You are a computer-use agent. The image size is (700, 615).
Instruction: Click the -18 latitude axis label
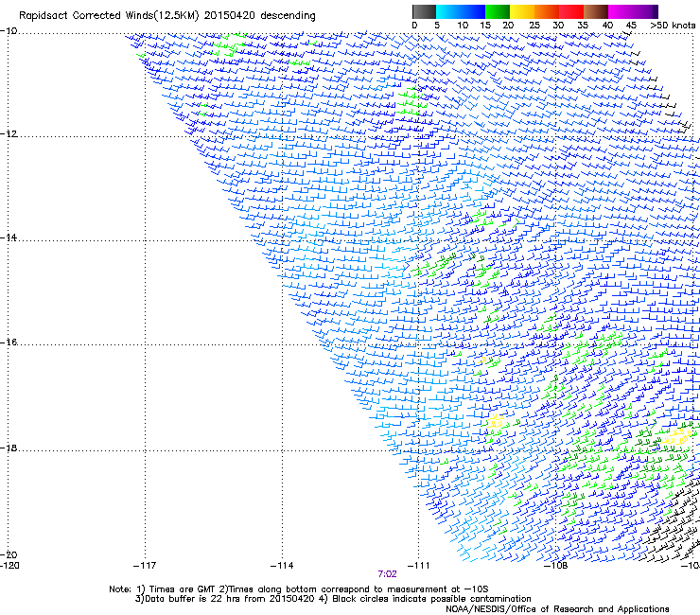click(9, 448)
